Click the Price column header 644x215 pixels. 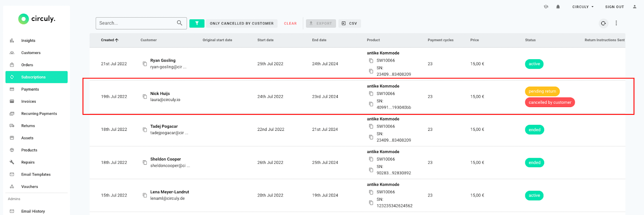[x=475, y=40]
